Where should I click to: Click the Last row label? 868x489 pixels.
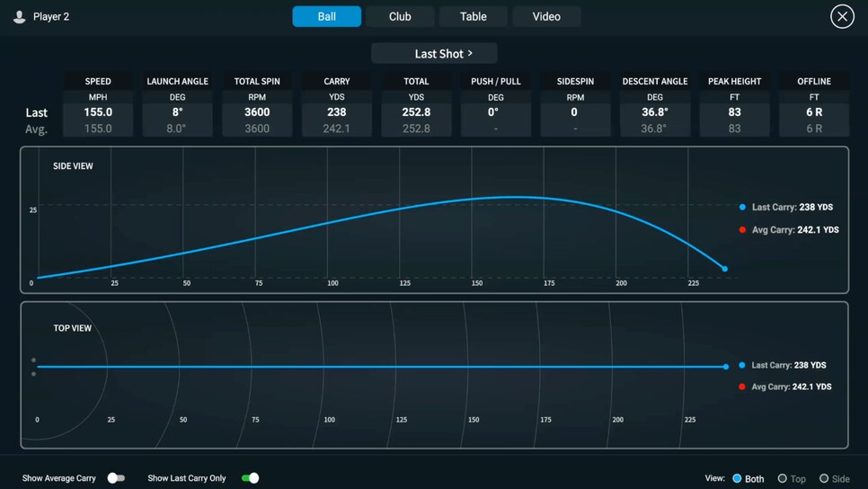point(37,113)
